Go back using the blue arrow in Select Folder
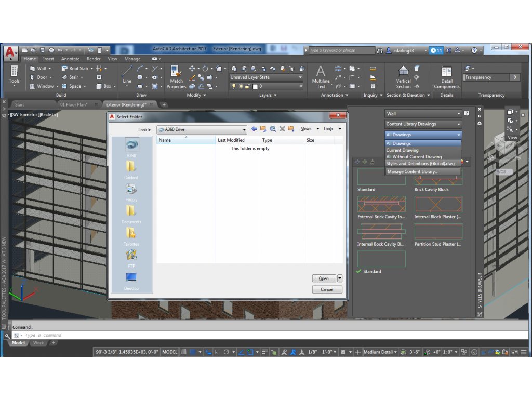The image size is (532, 399). click(x=254, y=129)
